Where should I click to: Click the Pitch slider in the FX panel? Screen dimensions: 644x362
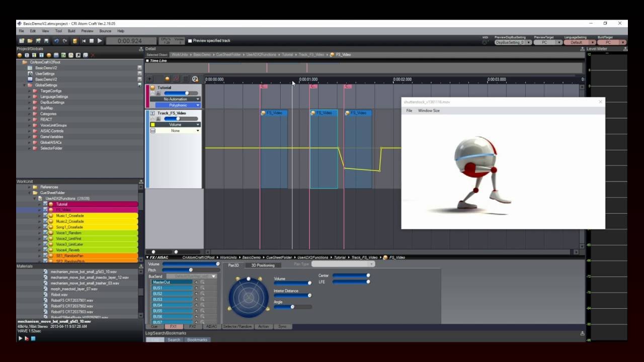tap(190, 270)
